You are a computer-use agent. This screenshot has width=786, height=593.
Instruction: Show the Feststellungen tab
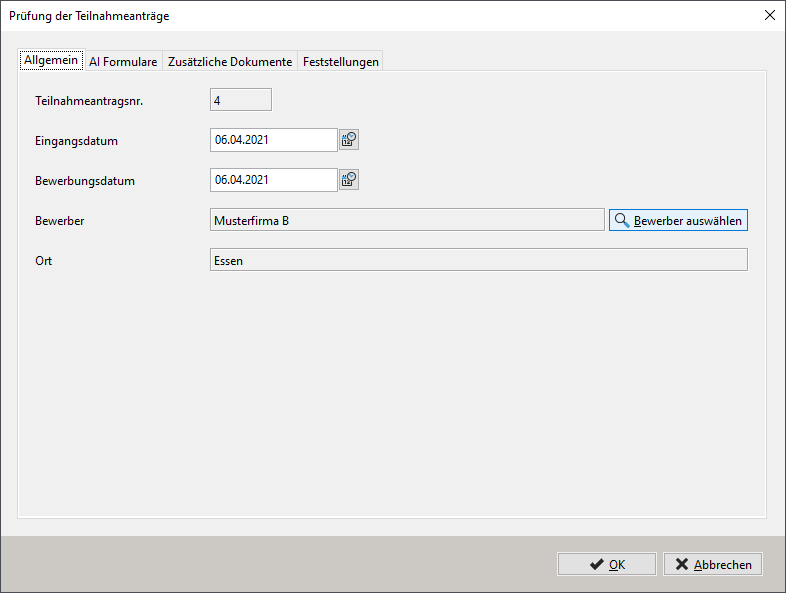tap(341, 62)
